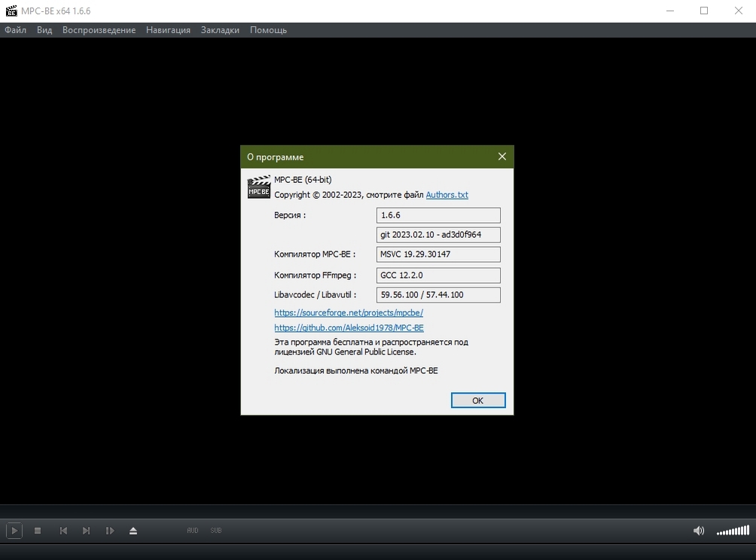Click the Eject/Open file icon
This screenshot has width=756, height=560.
(x=133, y=531)
